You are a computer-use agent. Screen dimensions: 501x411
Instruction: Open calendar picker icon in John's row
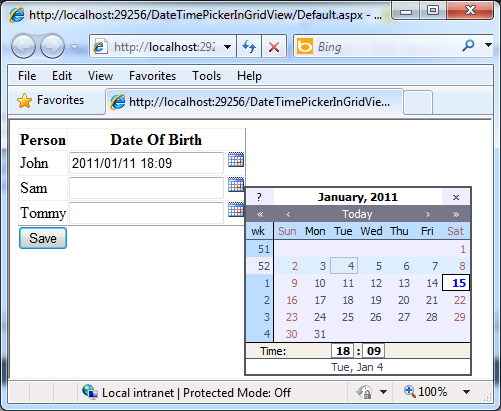(x=236, y=159)
